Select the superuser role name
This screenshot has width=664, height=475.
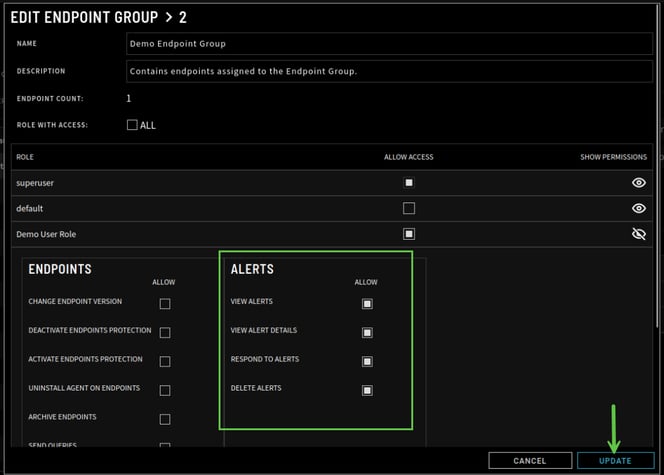pos(35,183)
